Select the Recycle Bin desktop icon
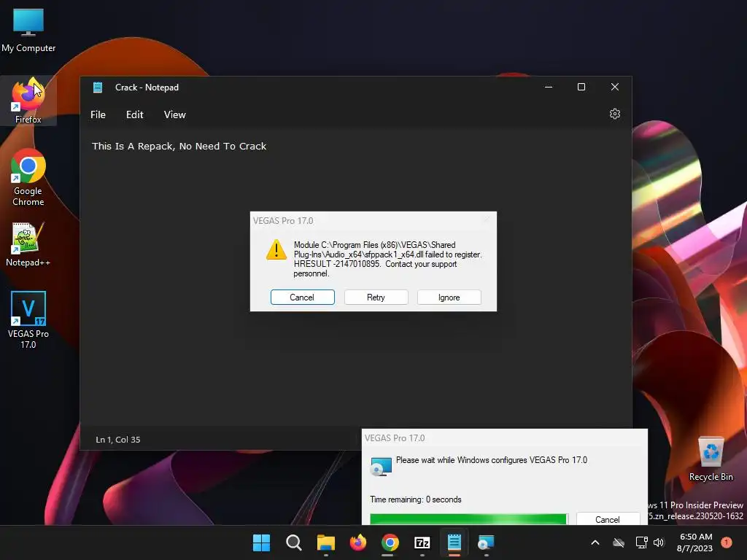The height and width of the screenshot is (560, 747). [711, 459]
